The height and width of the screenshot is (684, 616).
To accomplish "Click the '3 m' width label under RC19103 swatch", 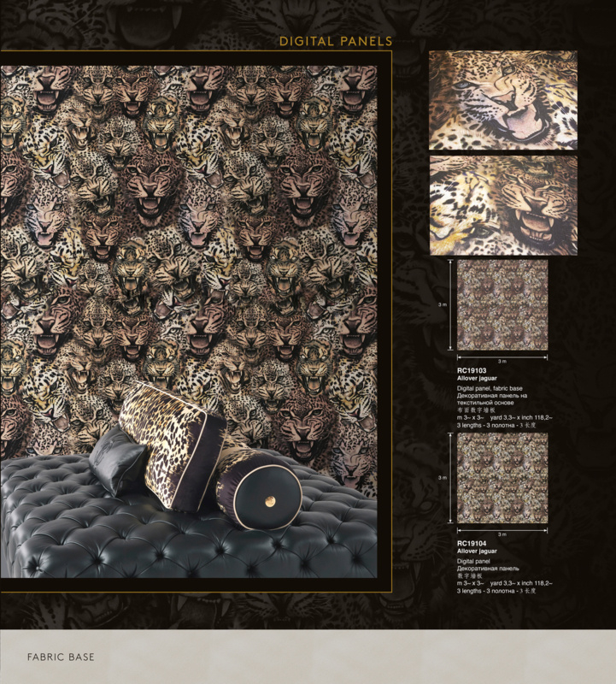I will 502,362.
